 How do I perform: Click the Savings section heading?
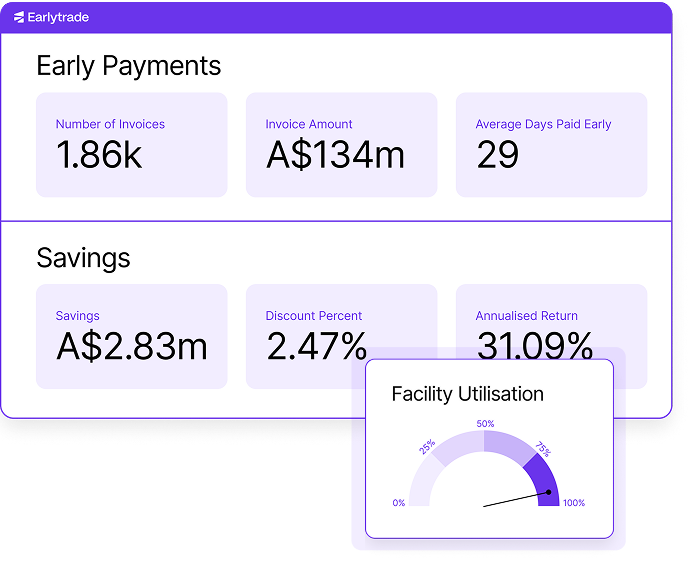(x=83, y=258)
